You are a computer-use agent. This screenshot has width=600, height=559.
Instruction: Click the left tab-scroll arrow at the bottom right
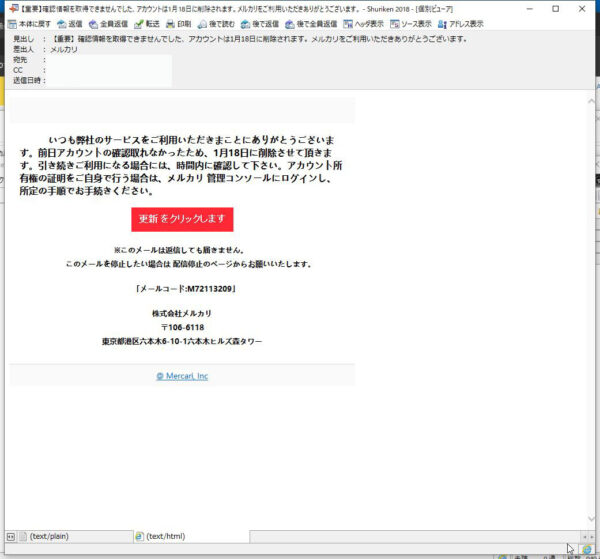[585, 537]
